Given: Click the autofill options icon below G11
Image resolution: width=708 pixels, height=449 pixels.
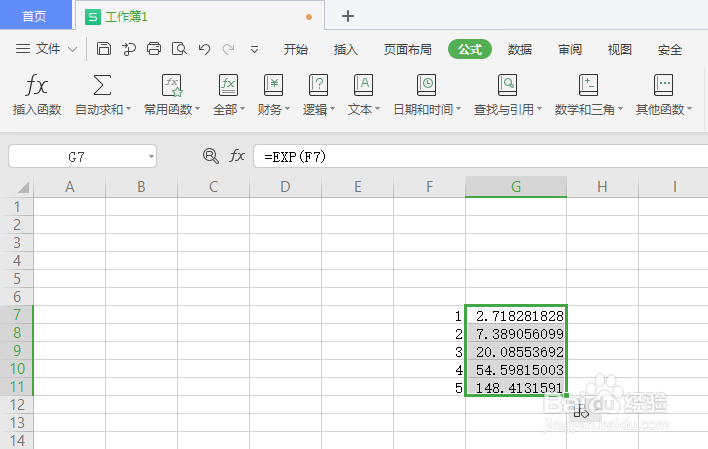Looking at the screenshot, I should (581, 412).
